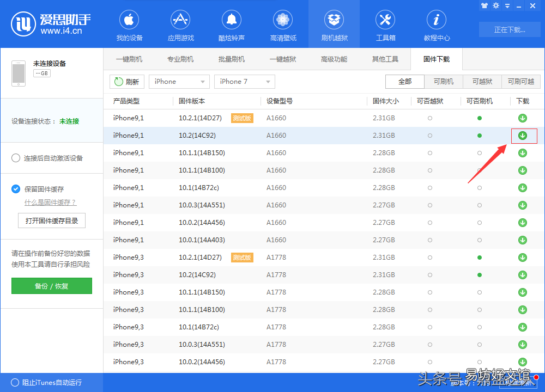Screen dimensions: 545x392
Task: Open the iPhone product type dropdown
Action: point(179,82)
